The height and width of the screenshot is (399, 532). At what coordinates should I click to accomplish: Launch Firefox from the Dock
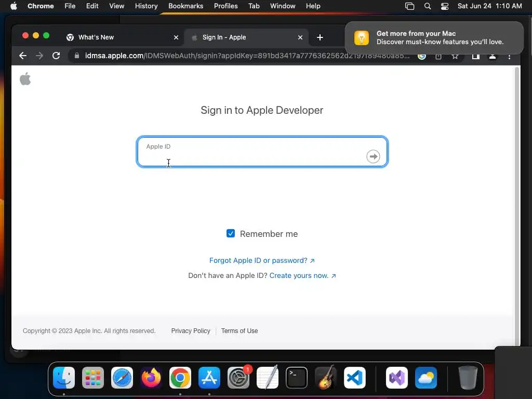151,378
